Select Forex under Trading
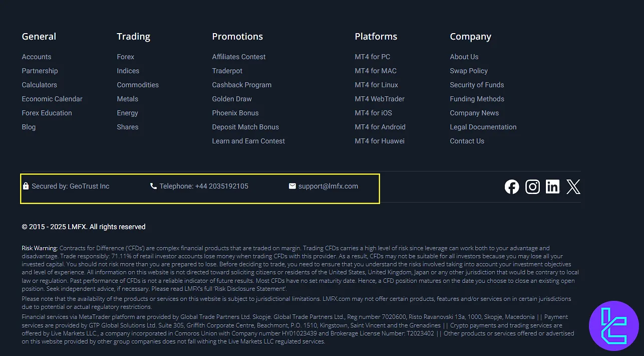The image size is (644, 356). (x=126, y=57)
